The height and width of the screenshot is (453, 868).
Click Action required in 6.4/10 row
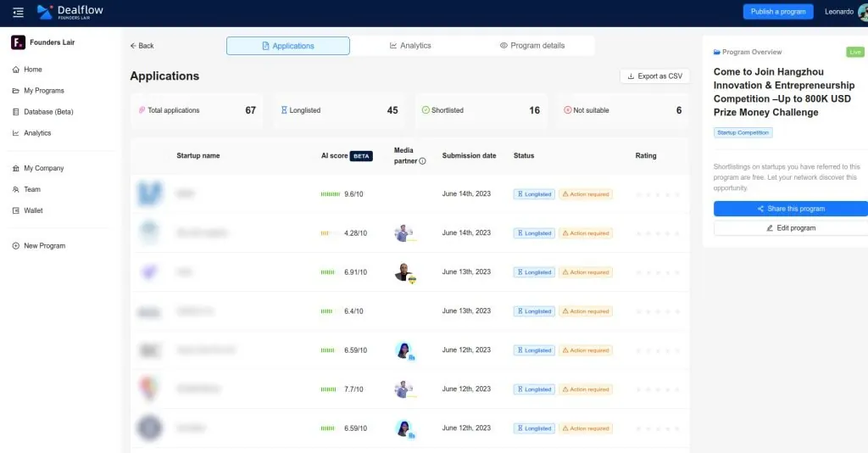point(586,311)
